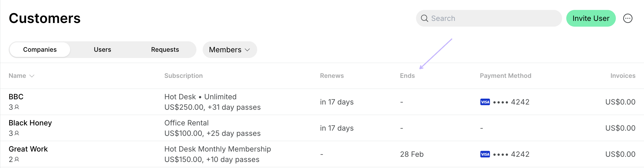Image resolution: width=644 pixels, height=168 pixels.
Task: Click the Visa card icon in Great Work row
Action: [485, 154]
